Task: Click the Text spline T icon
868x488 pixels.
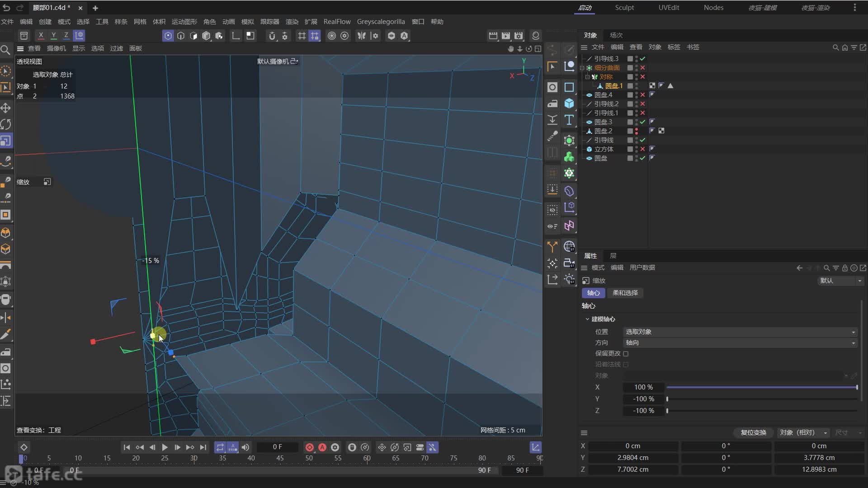Action: click(x=569, y=120)
